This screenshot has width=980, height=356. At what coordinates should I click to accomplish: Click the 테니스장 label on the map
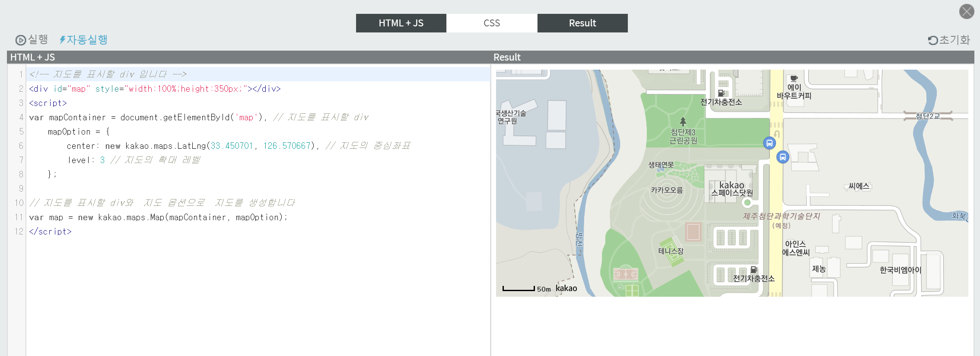671,251
